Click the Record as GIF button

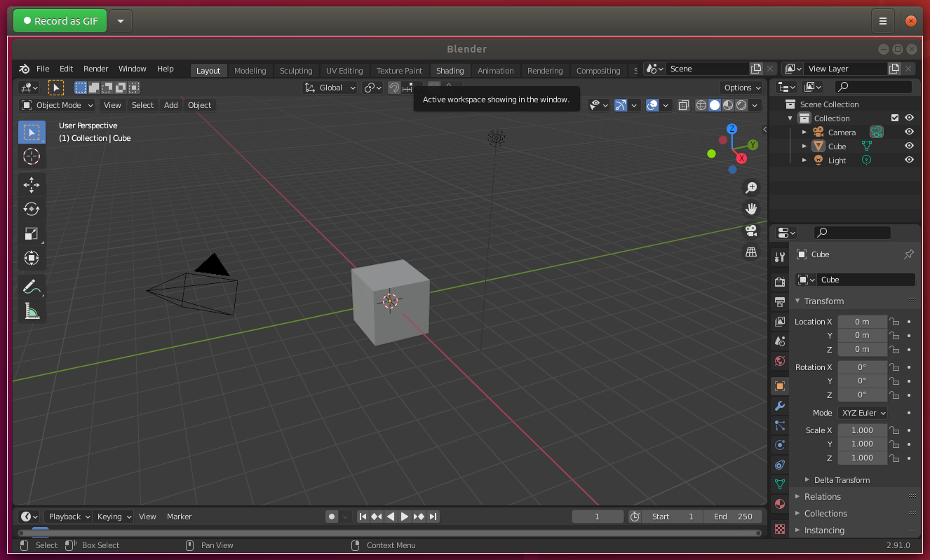60,21
